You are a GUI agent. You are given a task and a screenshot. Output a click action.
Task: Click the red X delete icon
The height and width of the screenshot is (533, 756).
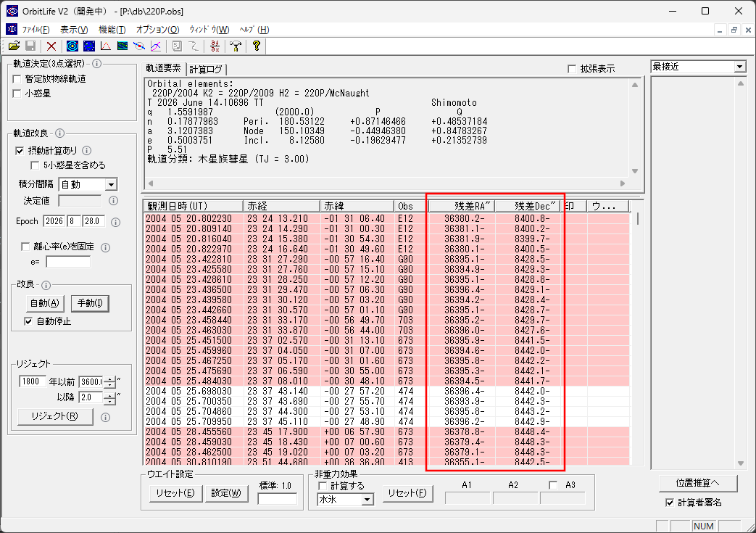51,46
